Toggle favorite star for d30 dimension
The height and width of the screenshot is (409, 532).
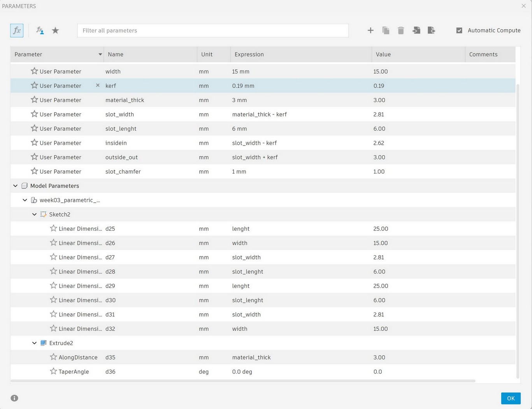pyautogui.click(x=53, y=300)
